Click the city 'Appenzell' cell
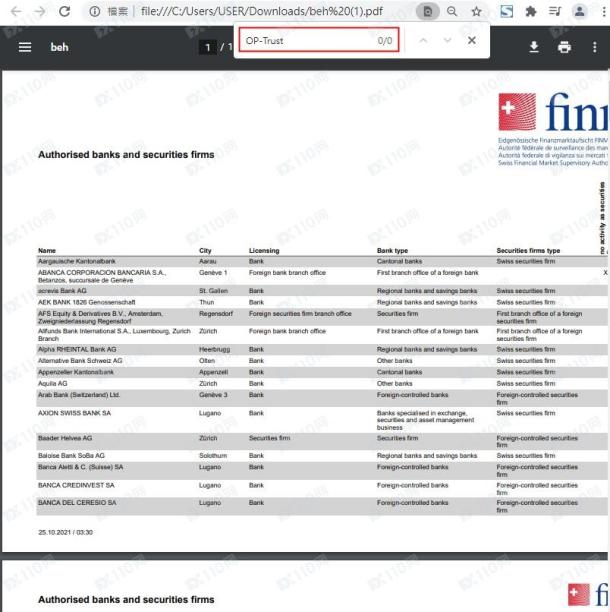This screenshot has height=612, width=610. [213, 372]
